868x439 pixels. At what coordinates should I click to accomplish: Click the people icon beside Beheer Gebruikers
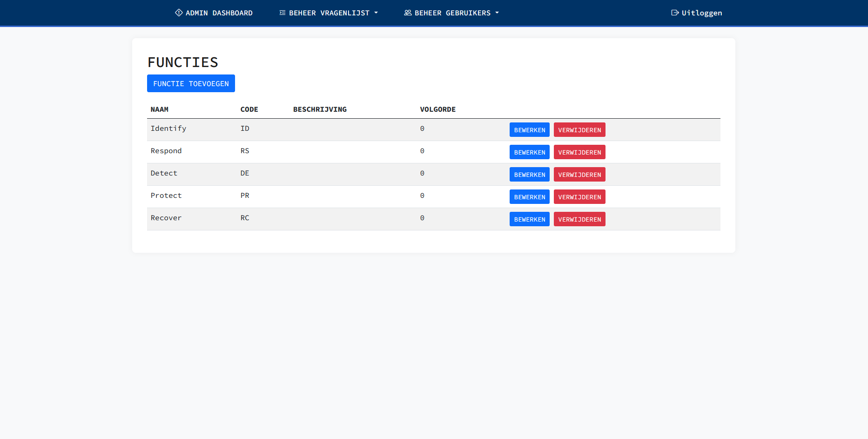(408, 13)
